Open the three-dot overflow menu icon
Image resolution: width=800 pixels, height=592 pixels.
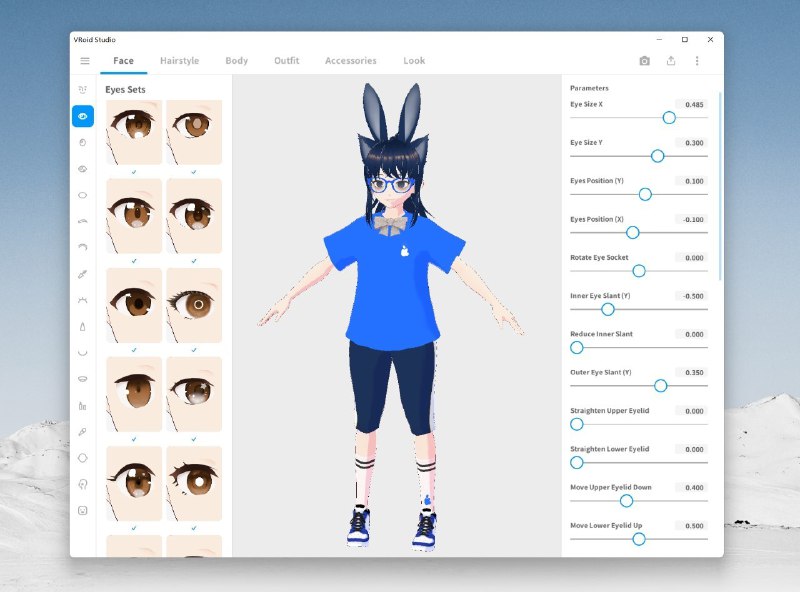[x=697, y=60]
